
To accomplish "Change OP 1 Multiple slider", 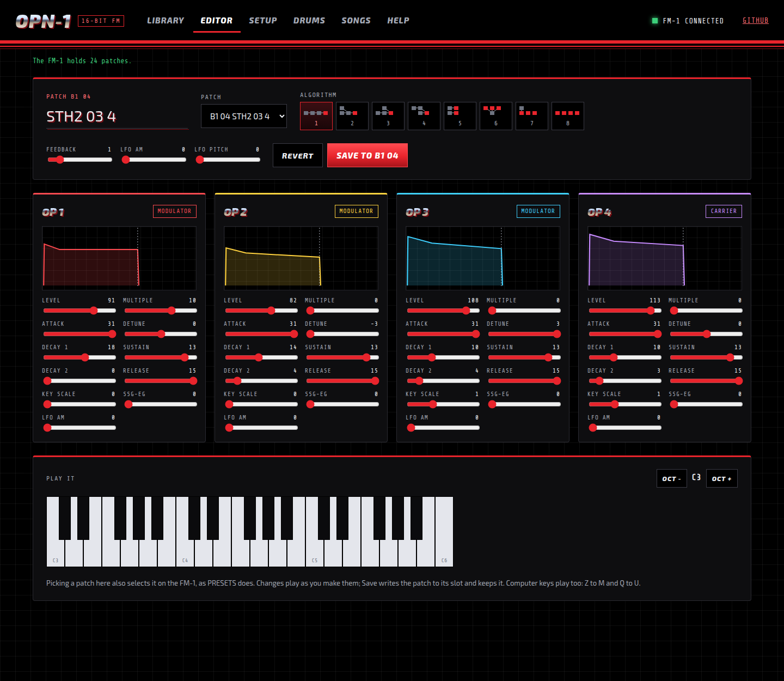I will (x=161, y=311).
